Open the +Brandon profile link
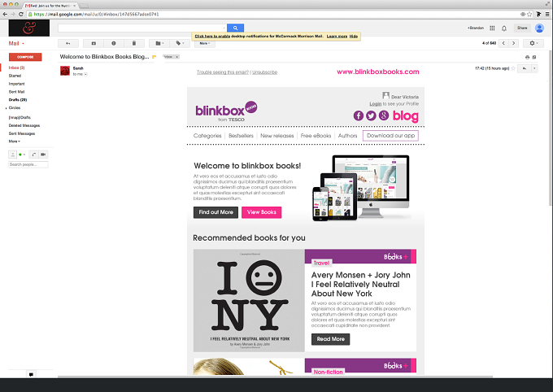The height and width of the screenshot is (392, 553). pos(476,28)
